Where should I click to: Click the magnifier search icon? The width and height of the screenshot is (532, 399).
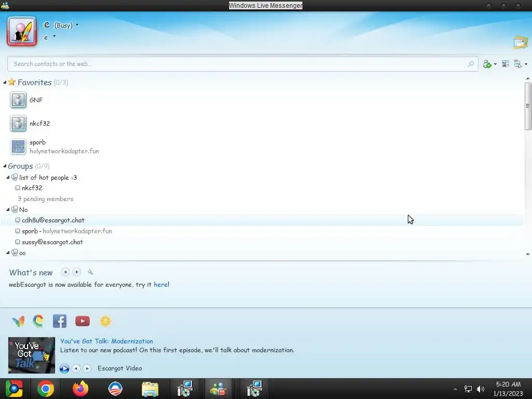coord(471,64)
